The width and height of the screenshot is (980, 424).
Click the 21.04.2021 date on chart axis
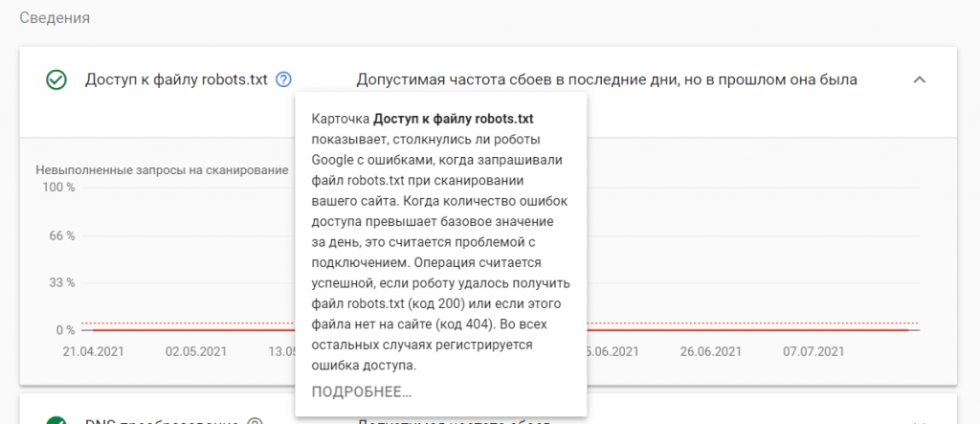91,351
